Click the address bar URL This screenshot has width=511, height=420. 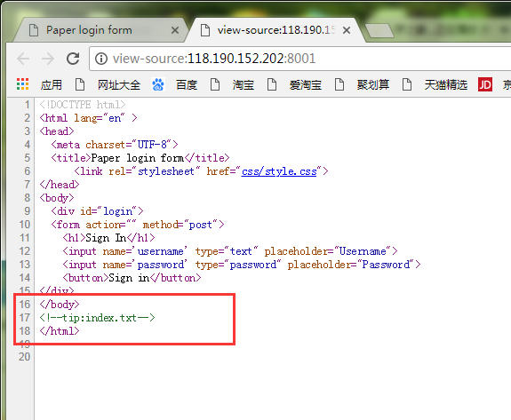click(x=214, y=59)
